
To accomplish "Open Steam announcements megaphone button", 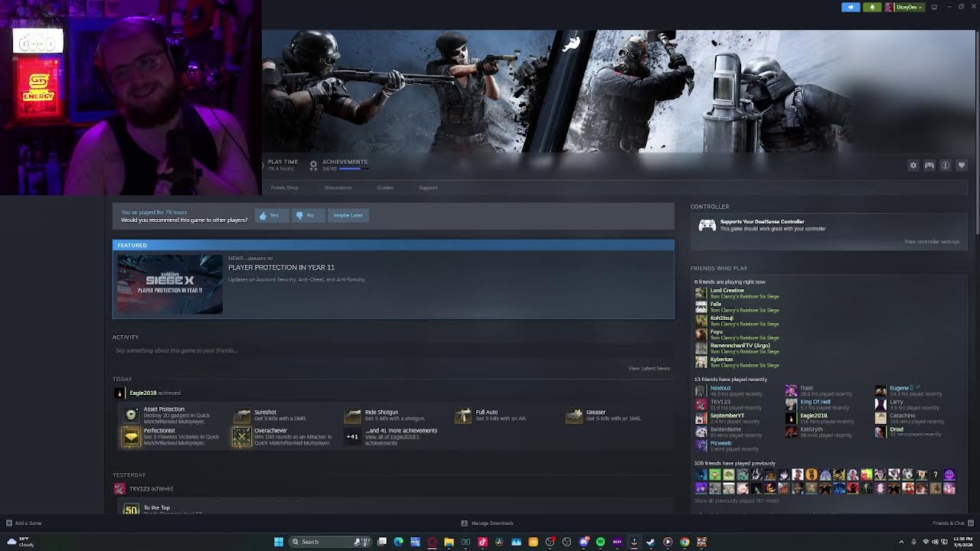I will [851, 7].
